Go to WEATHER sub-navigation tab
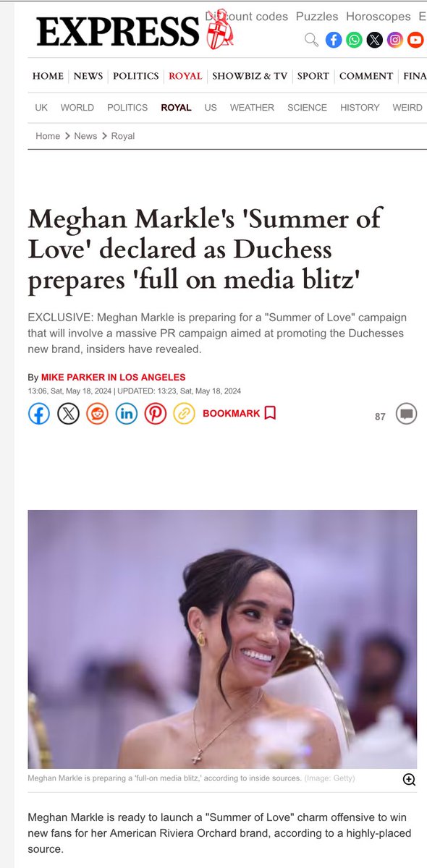427x868 pixels. (252, 107)
